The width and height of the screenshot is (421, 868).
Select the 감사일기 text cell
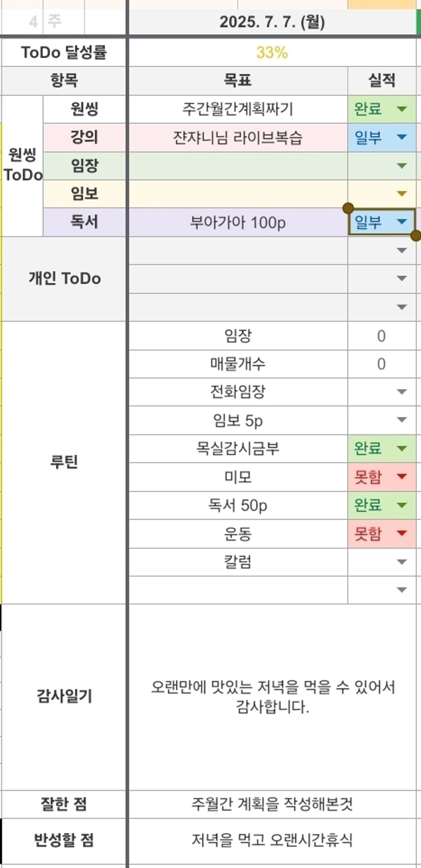pos(272,697)
